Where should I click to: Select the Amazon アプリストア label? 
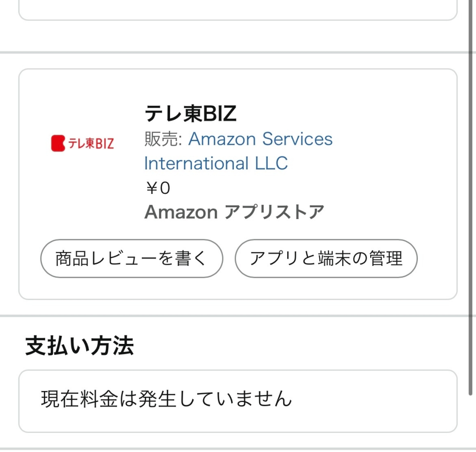pos(233,211)
